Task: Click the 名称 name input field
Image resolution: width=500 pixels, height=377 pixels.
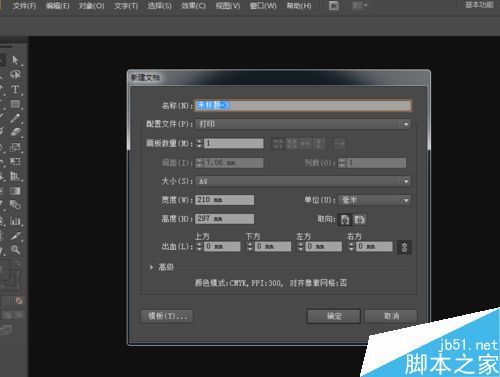Action: 303,105
